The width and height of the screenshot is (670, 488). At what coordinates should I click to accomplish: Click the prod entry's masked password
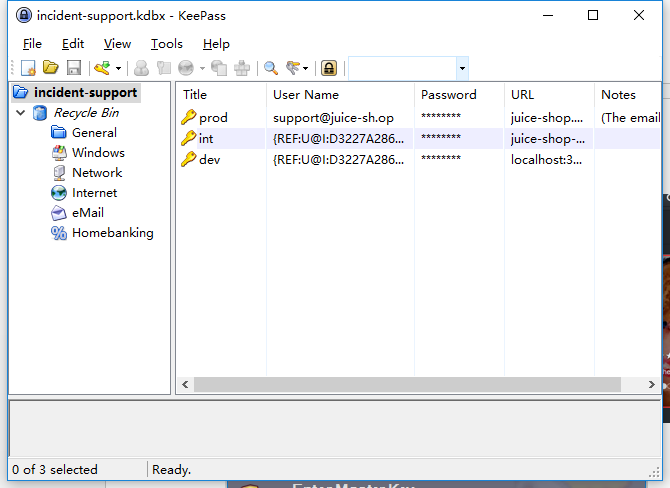441,116
